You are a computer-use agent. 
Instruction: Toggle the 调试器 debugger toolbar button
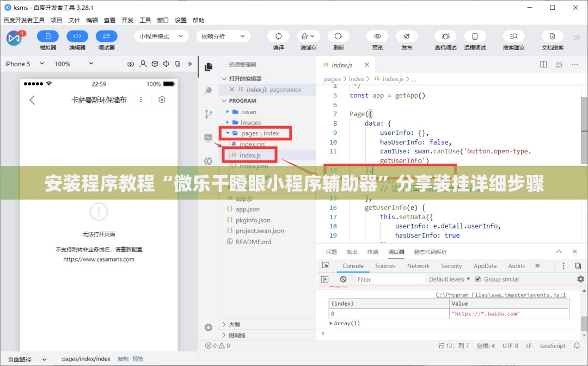107,36
